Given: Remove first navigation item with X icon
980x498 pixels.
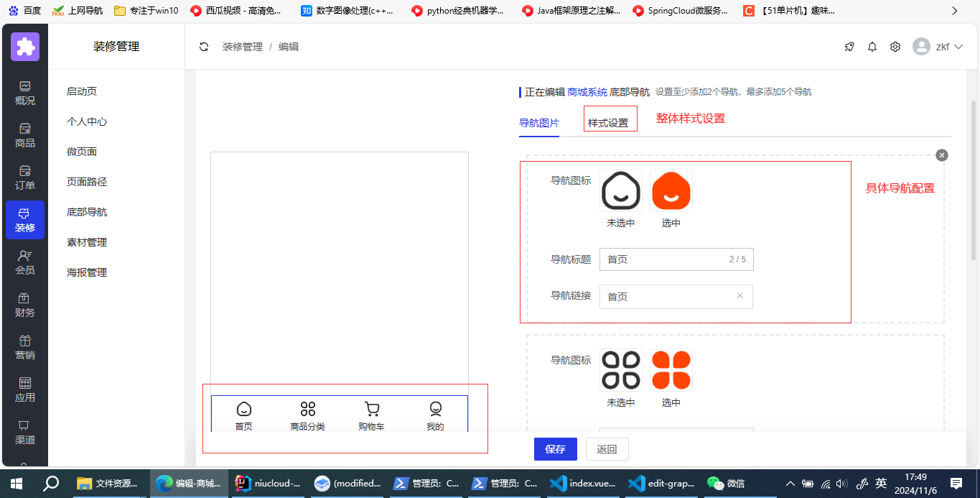Looking at the screenshot, I should tap(942, 155).
